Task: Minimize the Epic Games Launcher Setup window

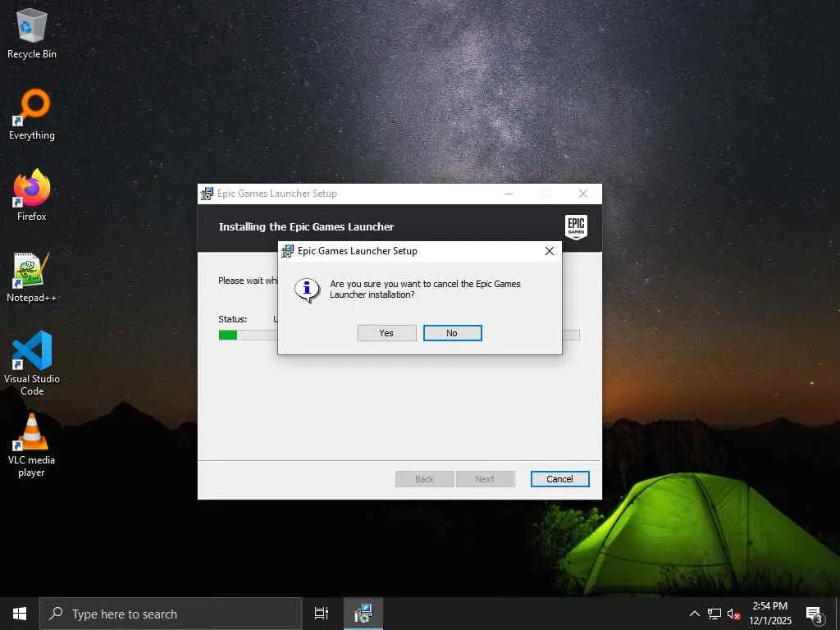Action: coord(509,194)
